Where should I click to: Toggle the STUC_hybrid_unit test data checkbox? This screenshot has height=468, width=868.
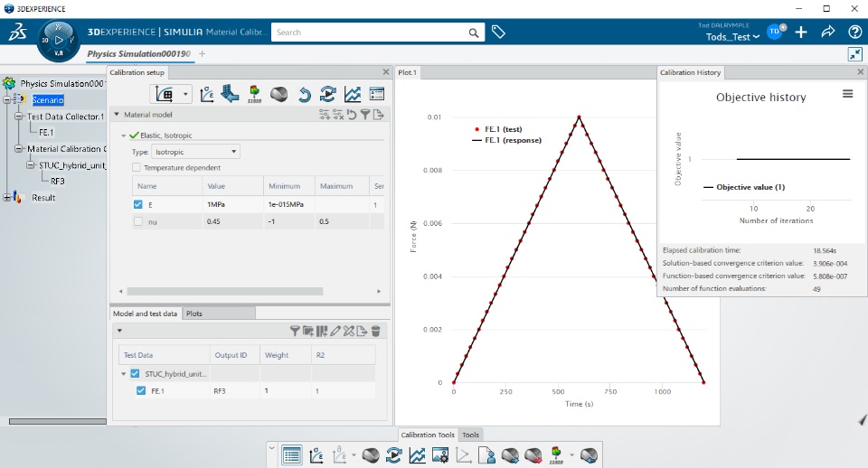point(135,373)
